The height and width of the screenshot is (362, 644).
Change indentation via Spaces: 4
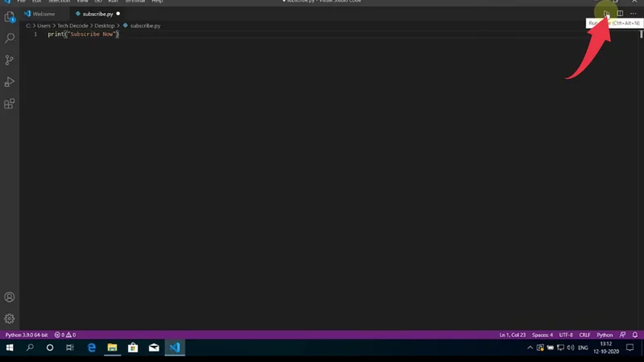click(x=542, y=335)
